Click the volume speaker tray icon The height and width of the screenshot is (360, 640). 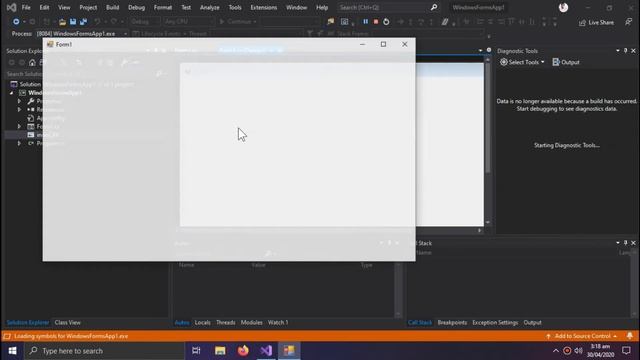tap(578, 351)
